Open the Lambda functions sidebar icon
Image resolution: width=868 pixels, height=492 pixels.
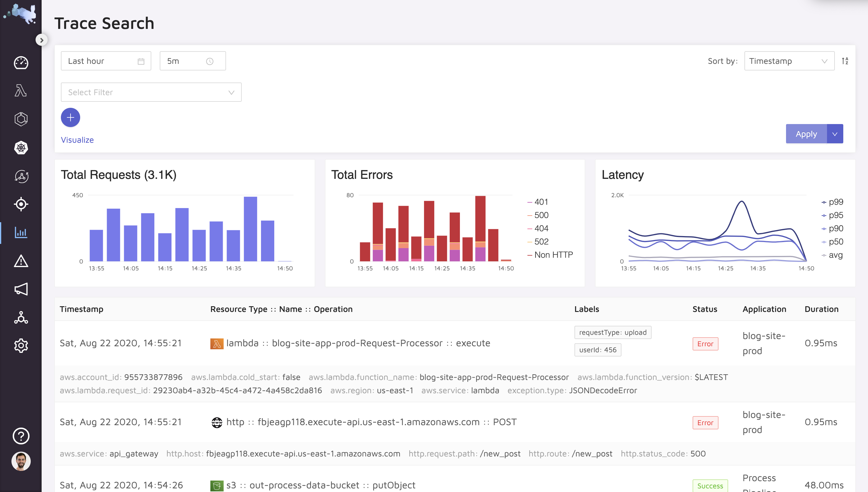click(21, 91)
